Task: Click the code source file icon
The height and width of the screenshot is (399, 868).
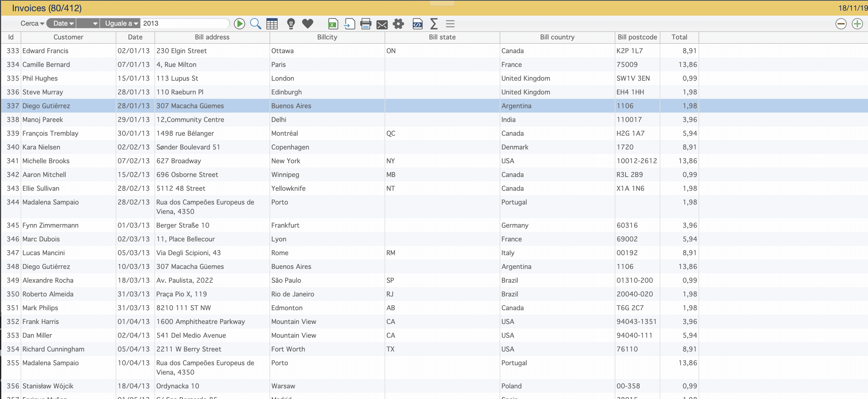Action: coord(417,23)
